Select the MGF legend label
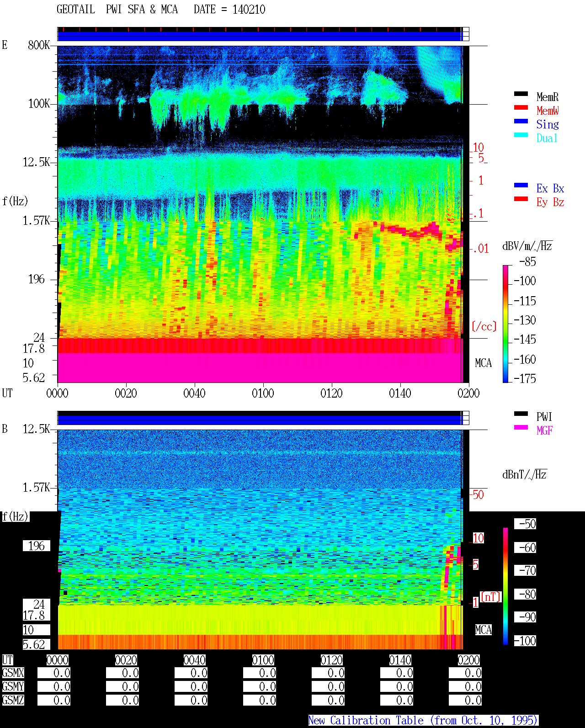 545,430
